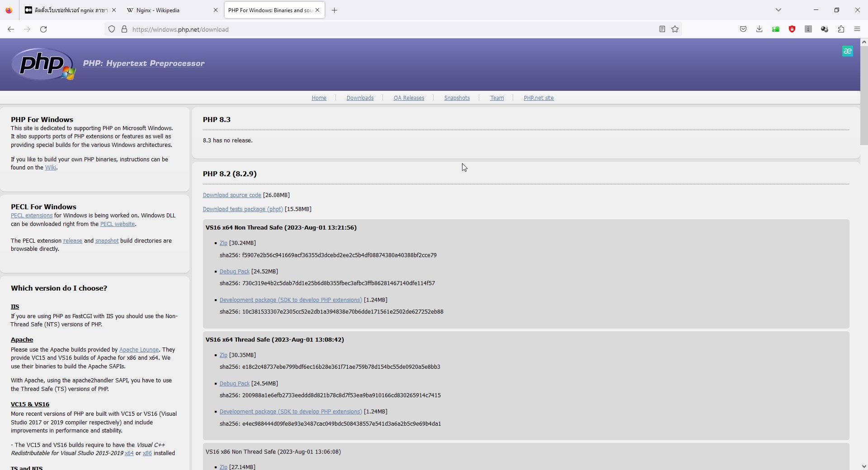Image resolution: width=868 pixels, height=470 pixels.
Task: Download Zip of VS16 x64 Non Thread Safe
Action: point(223,243)
